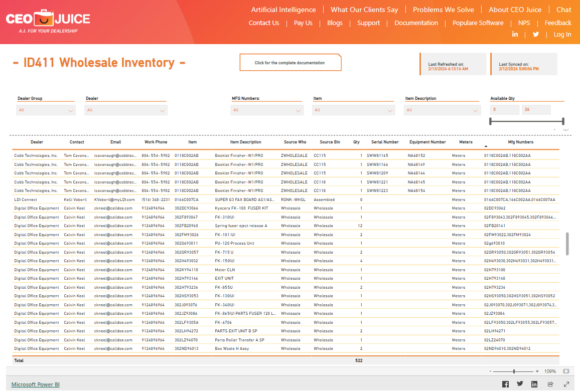The width and height of the screenshot is (580, 392).
Task: Share report on Twitter footer icon
Action: (520, 384)
